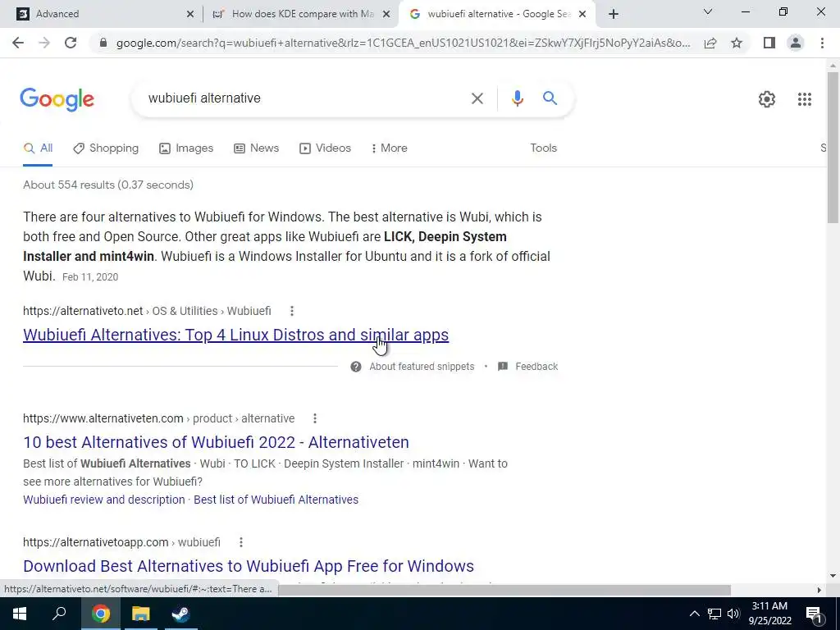Screen dimensions: 840x630
Task: Open Google quick settings gear
Action: click(767, 99)
